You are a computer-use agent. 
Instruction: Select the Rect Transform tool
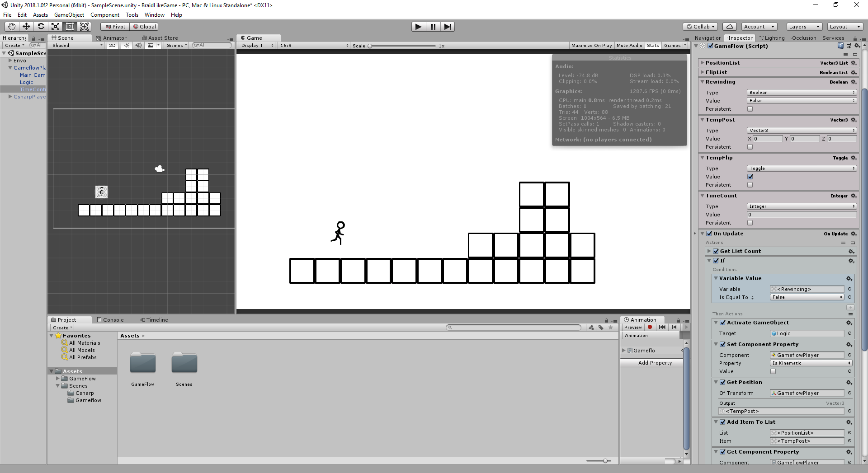(70, 27)
